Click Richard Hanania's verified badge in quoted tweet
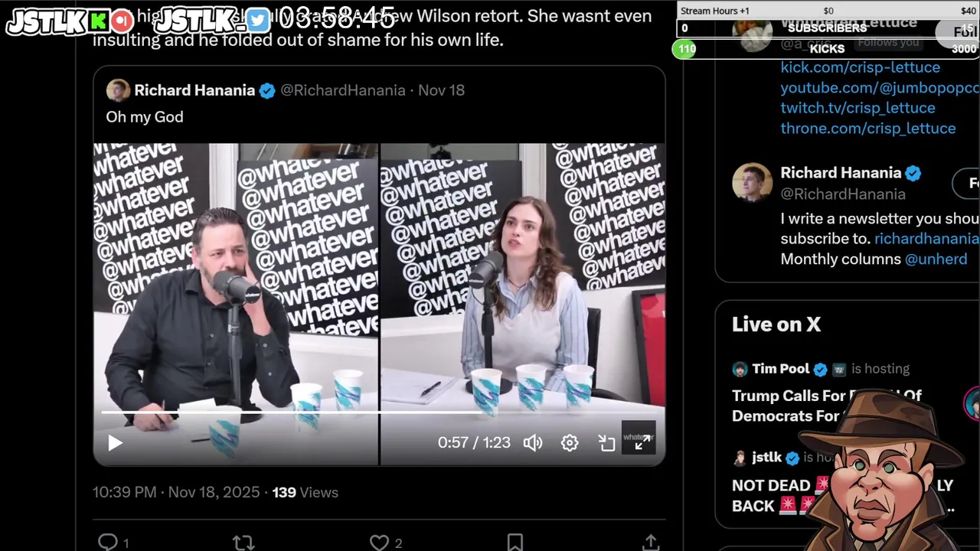 pos(267,91)
